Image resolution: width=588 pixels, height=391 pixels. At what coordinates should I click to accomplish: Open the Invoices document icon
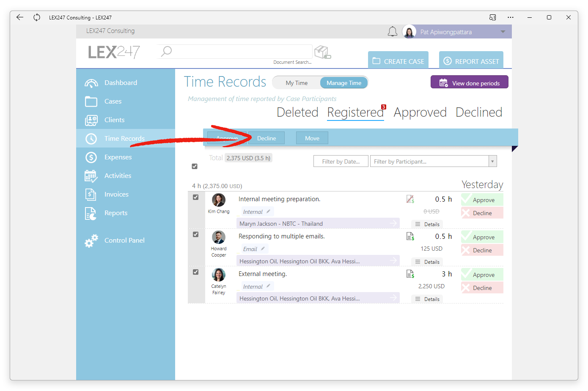[x=91, y=194]
